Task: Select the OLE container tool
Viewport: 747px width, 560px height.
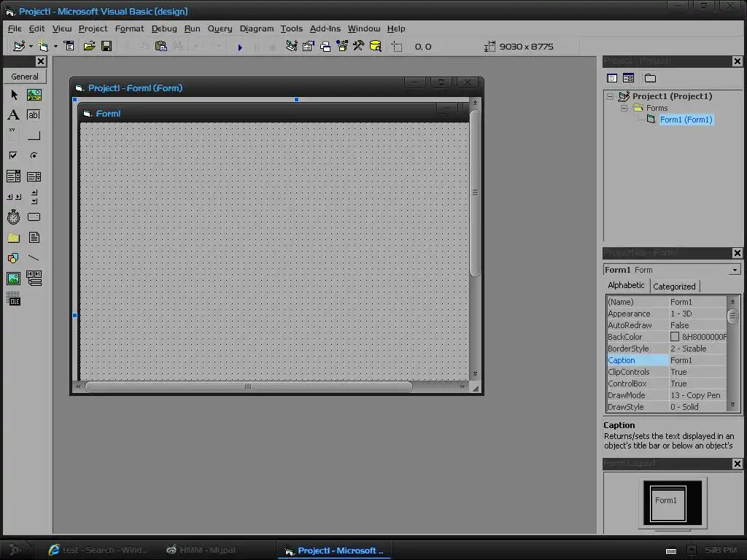Action: pos(14,298)
